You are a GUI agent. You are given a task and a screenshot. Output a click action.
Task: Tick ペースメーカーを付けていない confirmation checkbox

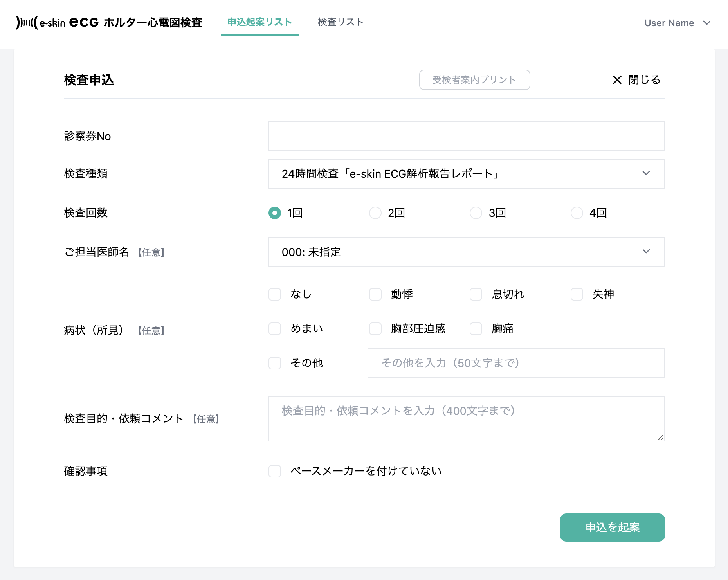(275, 471)
